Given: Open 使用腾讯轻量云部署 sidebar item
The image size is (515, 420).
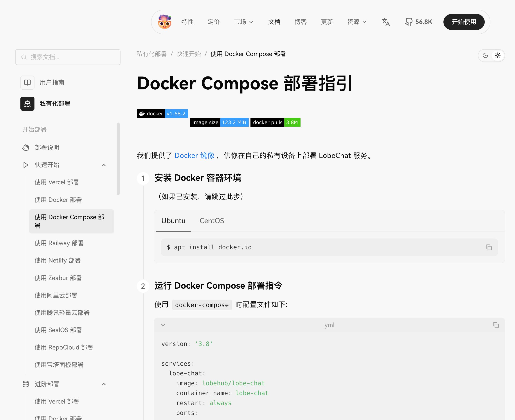Looking at the screenshot, I should pyautogui.click(x=62, y=313).
